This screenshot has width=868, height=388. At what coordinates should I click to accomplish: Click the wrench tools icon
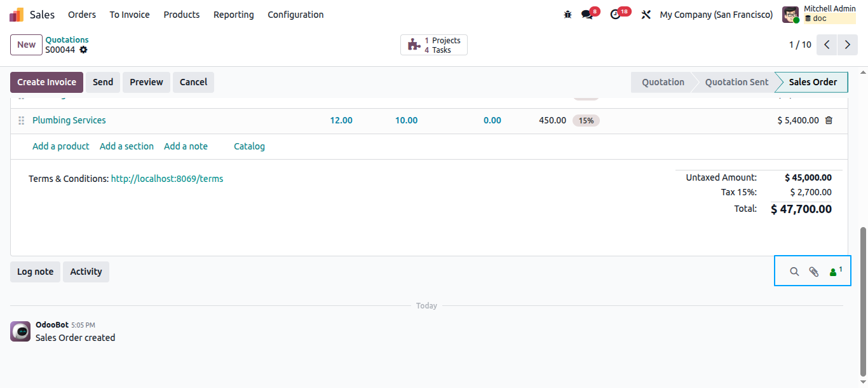(x=646, y=15)
